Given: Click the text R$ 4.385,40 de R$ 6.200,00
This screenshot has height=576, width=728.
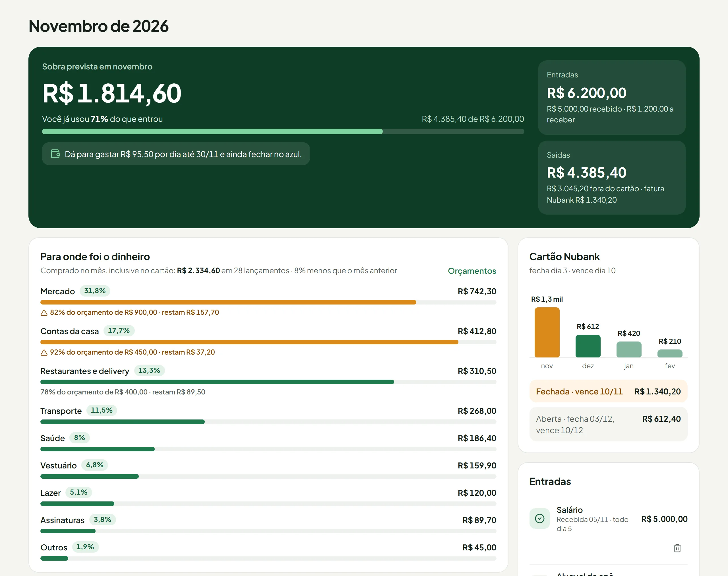Looking at the screenshot, I should pos(473,119).
